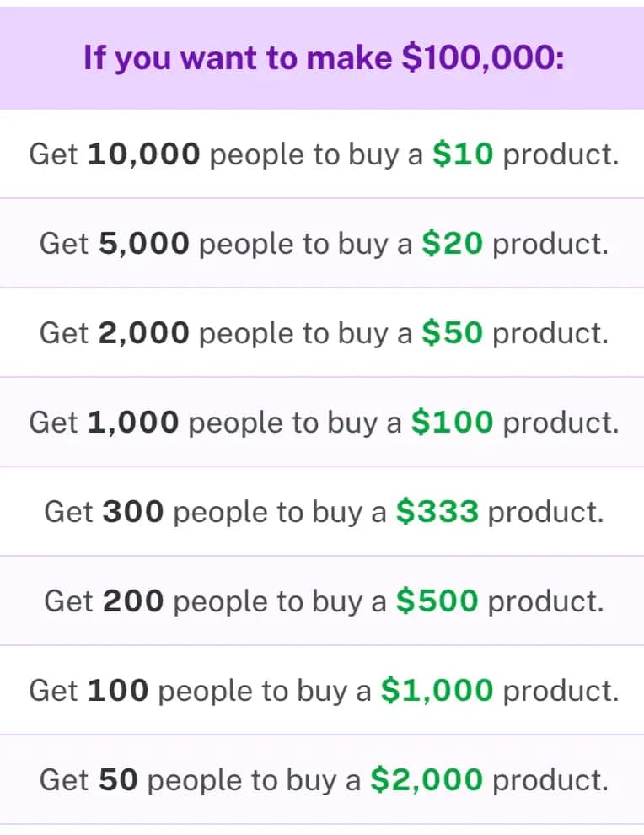The image size is (644, 835).
Task: Click the bold 5,000 number
Action: (144, 244)
